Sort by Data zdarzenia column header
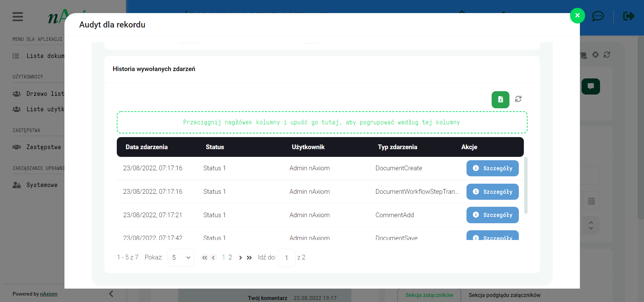 147,147
